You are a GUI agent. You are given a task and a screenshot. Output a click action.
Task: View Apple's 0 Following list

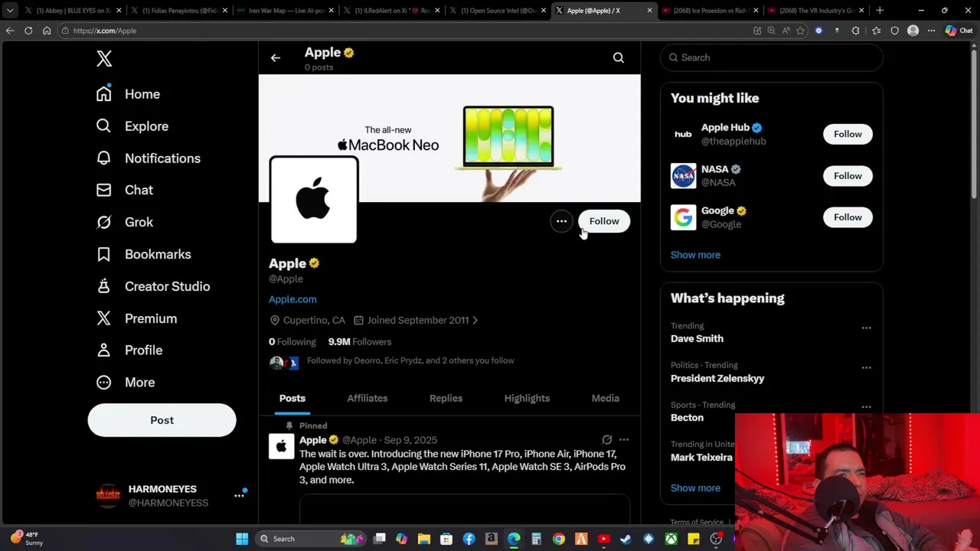pyautogui.click(x=292, y=342)
